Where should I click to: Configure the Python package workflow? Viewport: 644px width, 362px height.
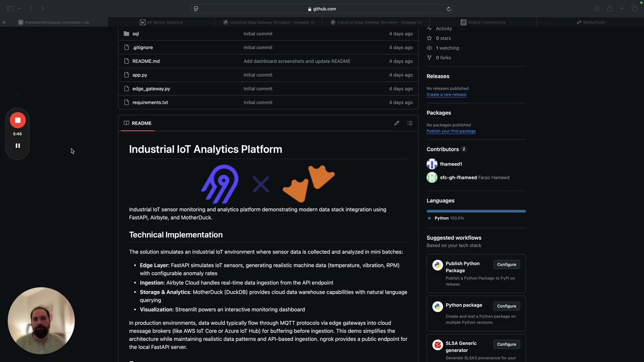pos(507,306)
